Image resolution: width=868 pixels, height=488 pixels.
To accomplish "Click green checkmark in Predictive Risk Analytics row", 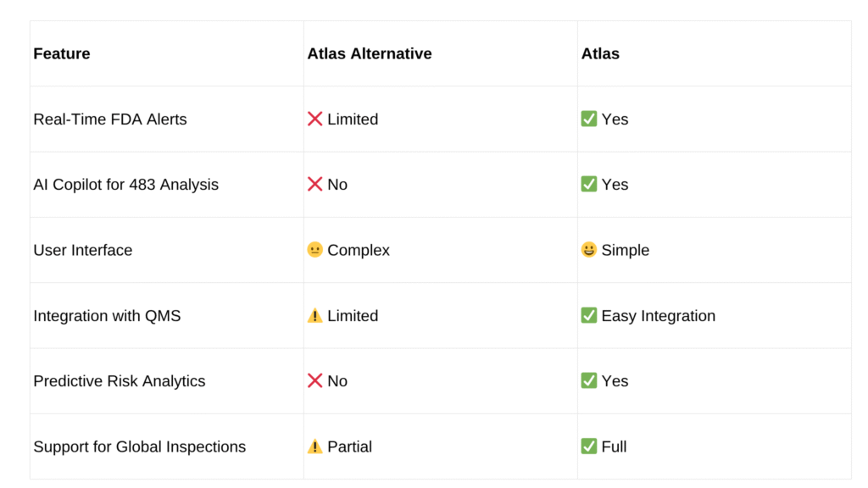I will [x=589, y=380].
